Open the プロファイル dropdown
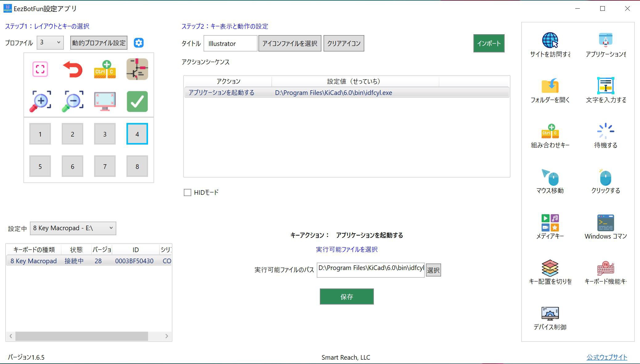The width and height of the screenshot is (640, 364). coord(50,43)
